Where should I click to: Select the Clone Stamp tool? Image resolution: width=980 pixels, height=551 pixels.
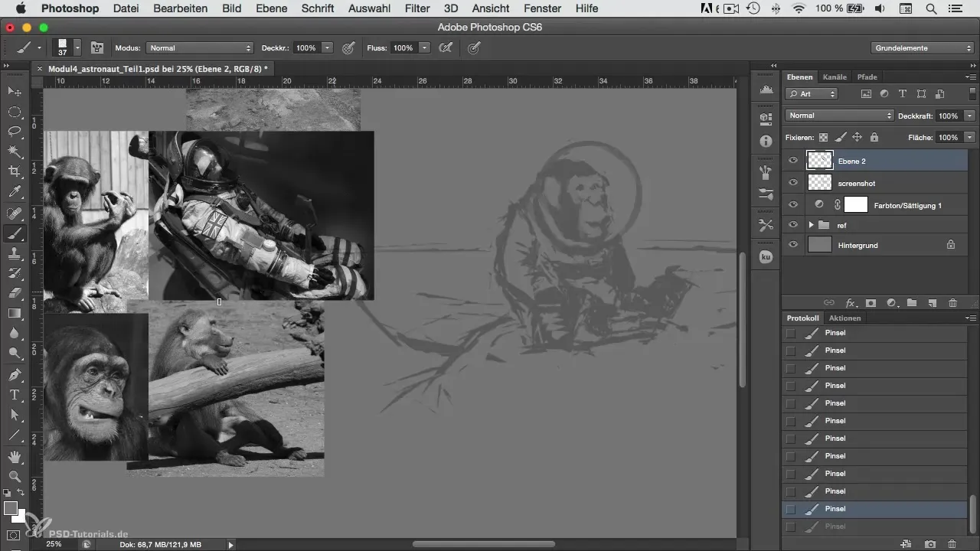15,253
